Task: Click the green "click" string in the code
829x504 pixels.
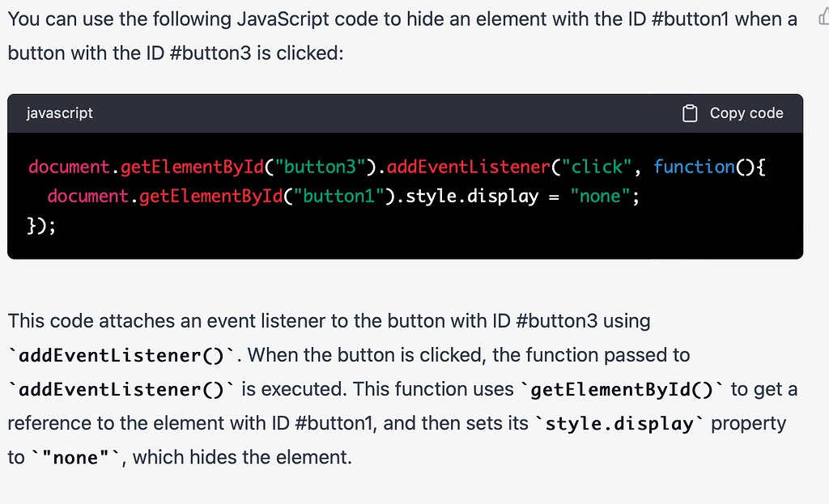Action: coord(597,167)
